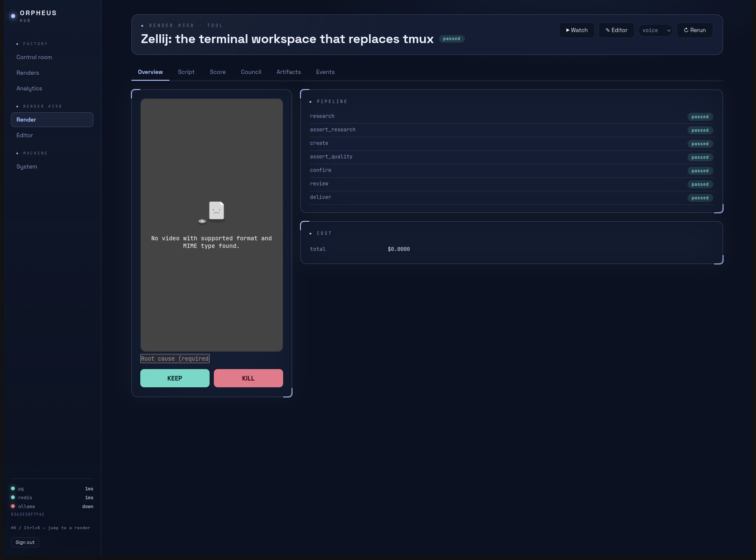Click the passed badge in review row
Image resolution: width=756 pixels, height=560 pixels.
tap(700, 185)
